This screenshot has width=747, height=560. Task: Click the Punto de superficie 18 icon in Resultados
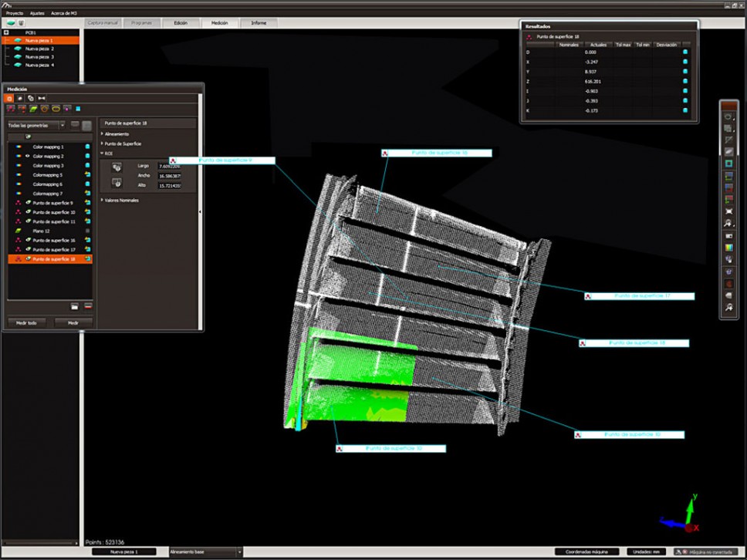(x=529, y=36)
